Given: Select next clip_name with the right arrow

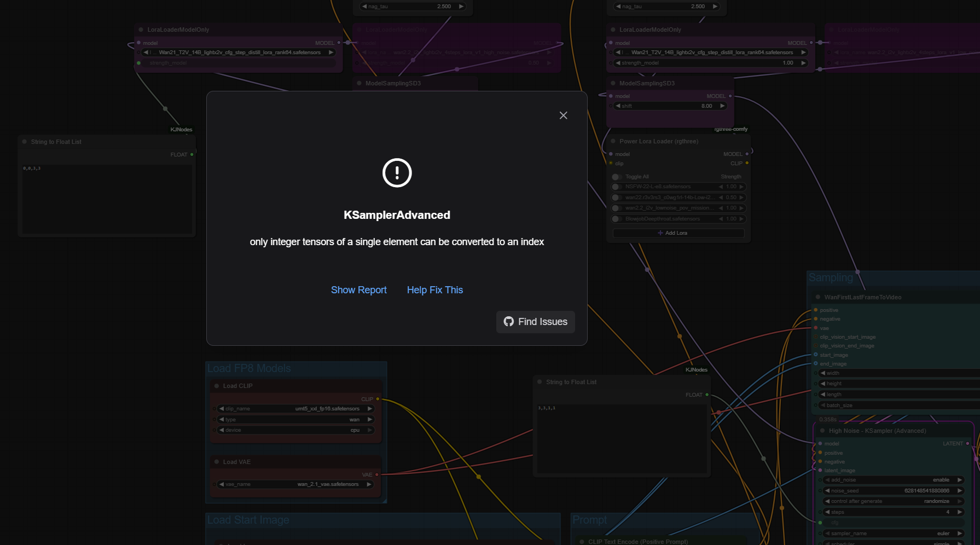Looking at the screenshot, I should (370, 409).
